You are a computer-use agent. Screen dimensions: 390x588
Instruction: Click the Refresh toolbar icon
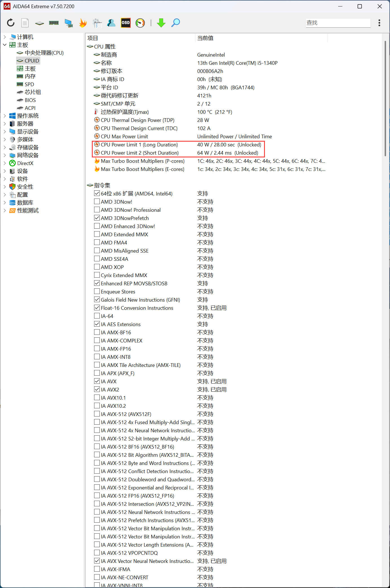pos(11,23)
